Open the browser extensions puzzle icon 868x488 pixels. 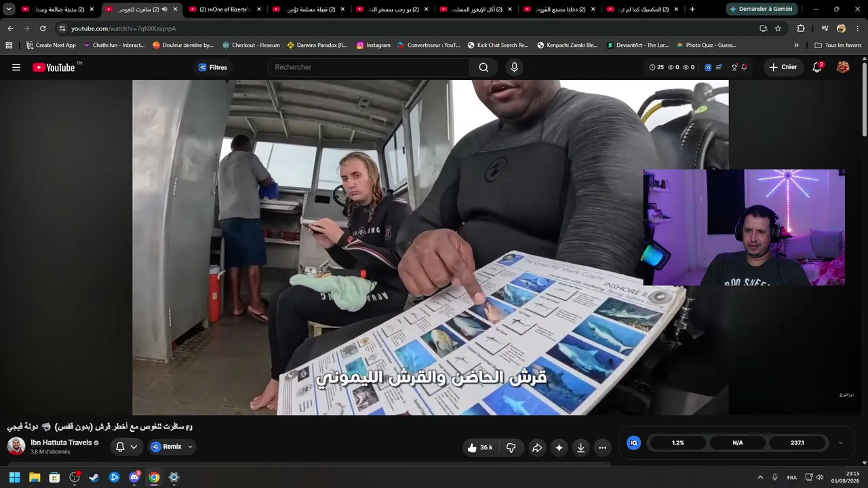(801, 28)
